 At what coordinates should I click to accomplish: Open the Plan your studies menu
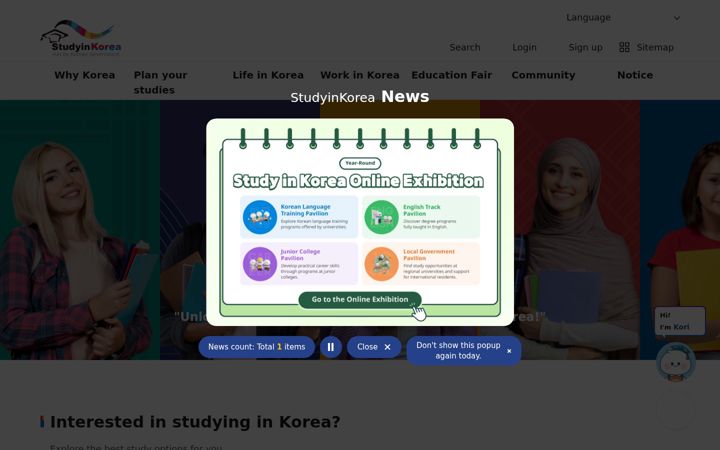pos(160,82)
